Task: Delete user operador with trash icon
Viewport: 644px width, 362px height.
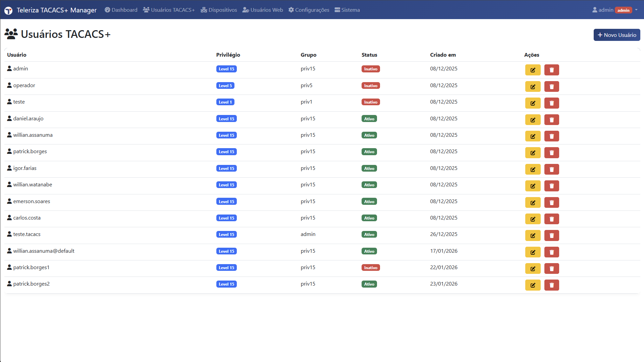Action: click(x=551, y=87)
